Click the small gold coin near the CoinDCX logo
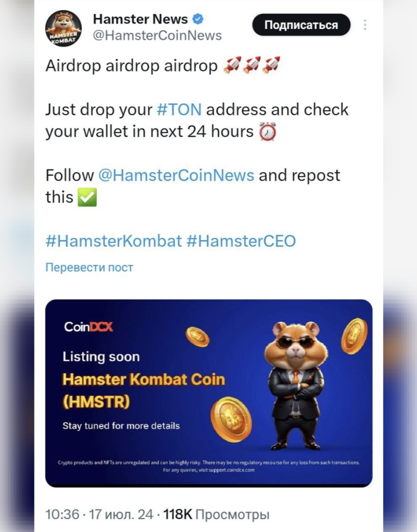The height and width of the screenshot is (532, 417). pyautogui.click(x=197, y=337)
